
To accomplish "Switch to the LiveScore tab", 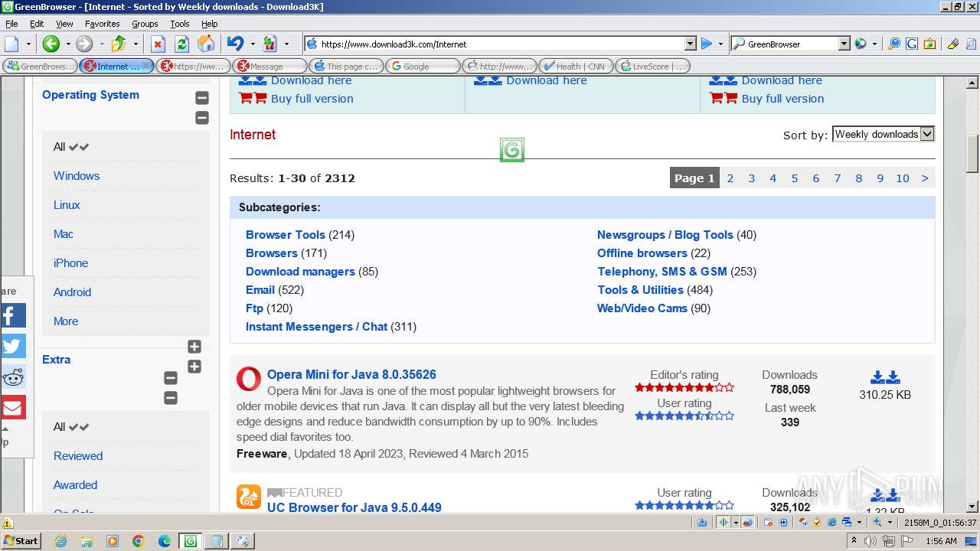I will click(652, 66).
